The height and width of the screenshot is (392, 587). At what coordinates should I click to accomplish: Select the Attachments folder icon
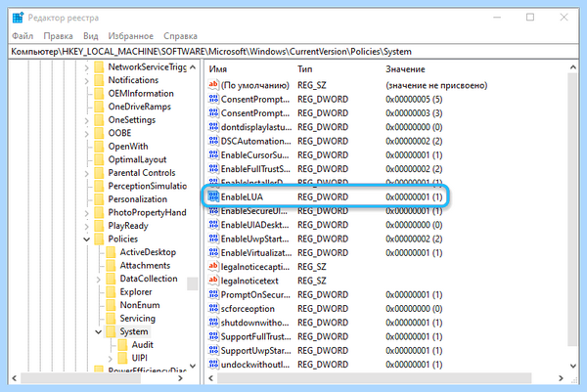point(111,266)
